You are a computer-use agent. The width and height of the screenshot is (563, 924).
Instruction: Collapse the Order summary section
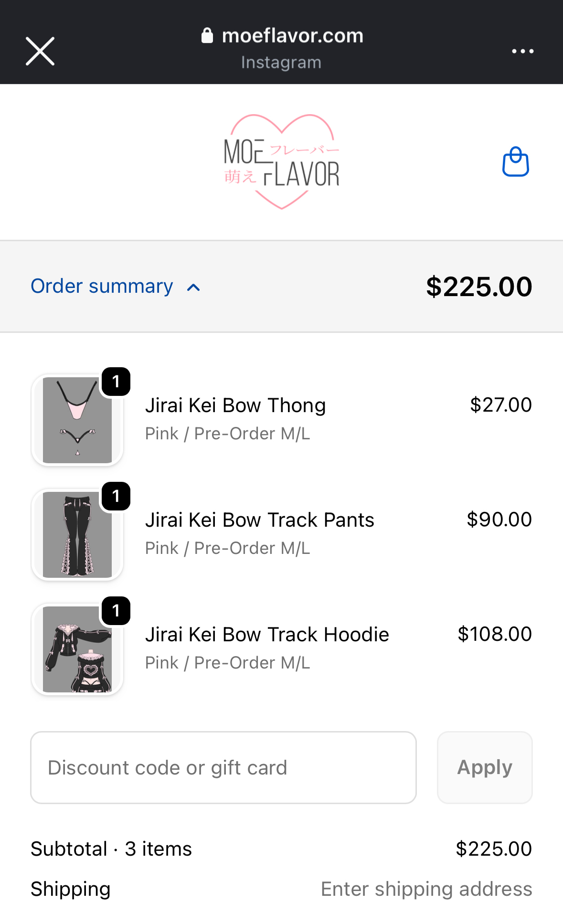102,287
